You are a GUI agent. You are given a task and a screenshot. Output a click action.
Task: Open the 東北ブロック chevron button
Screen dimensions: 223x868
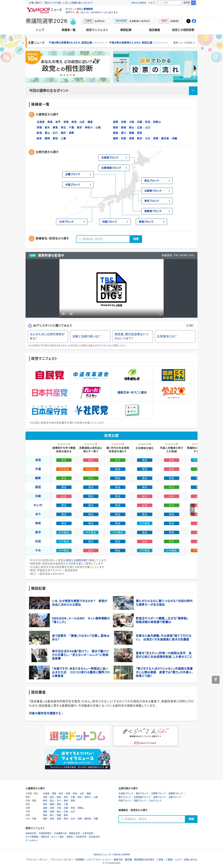point(157,181)
